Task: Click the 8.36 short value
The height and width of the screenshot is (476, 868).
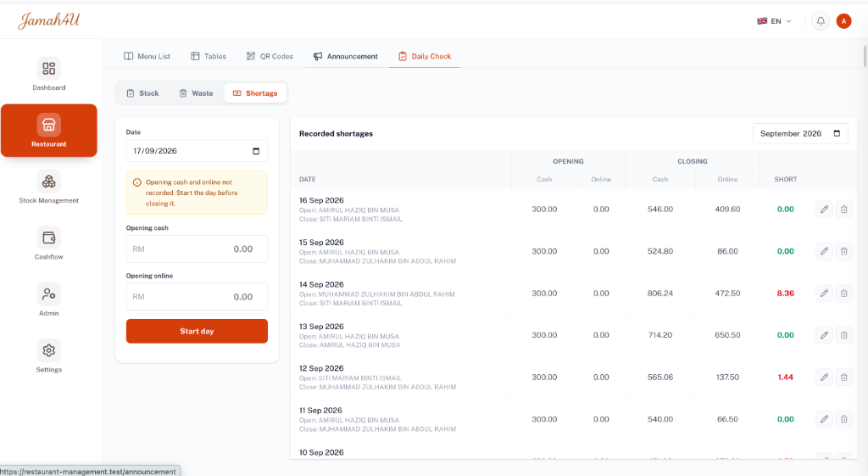Action: click(786, 293)
